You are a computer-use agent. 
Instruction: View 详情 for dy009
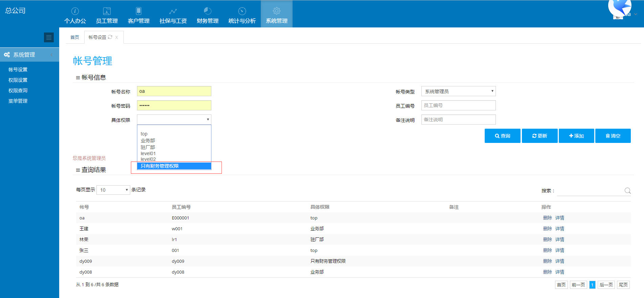[560, 261]
